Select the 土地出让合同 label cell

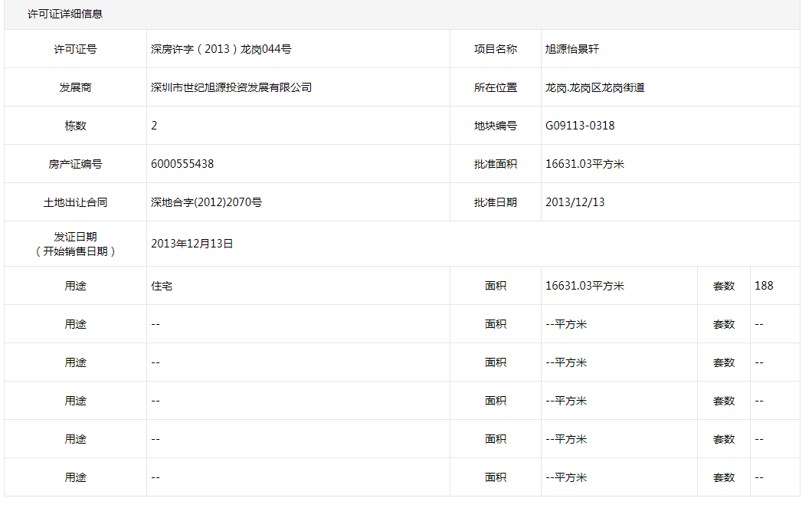pyautogui.click(x=76, y=202)
